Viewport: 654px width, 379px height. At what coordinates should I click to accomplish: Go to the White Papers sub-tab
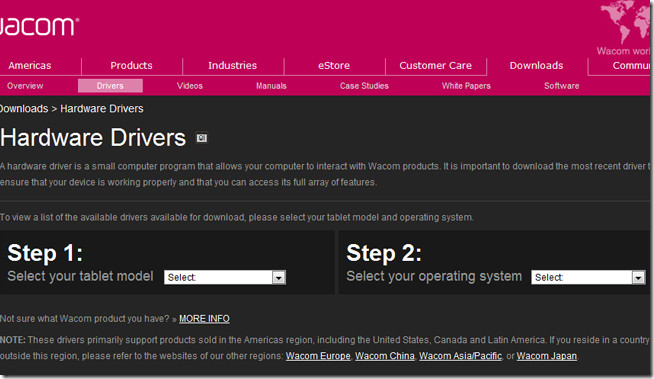(x=466, y=86)
